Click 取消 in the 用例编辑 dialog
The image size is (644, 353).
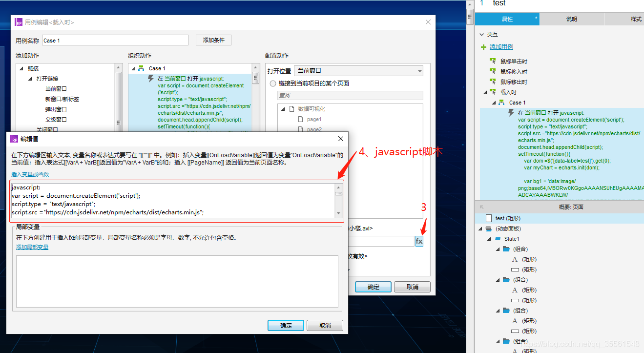point(413,287)
